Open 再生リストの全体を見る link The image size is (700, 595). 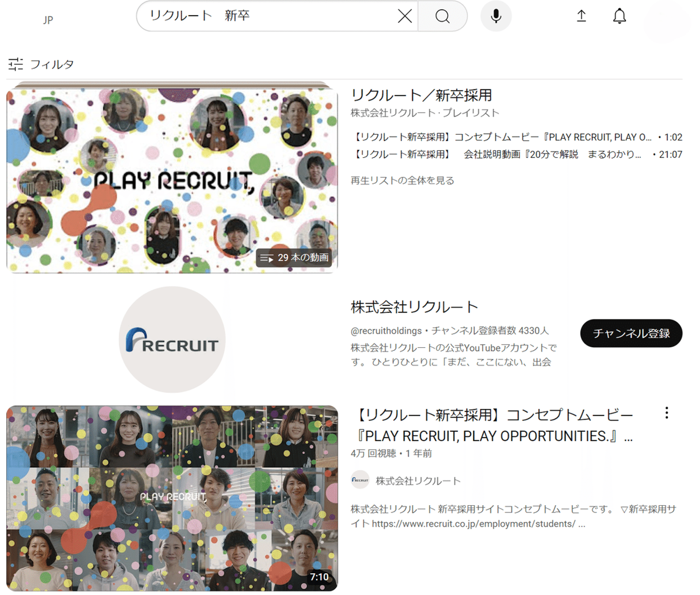click(x=402, y=181)
